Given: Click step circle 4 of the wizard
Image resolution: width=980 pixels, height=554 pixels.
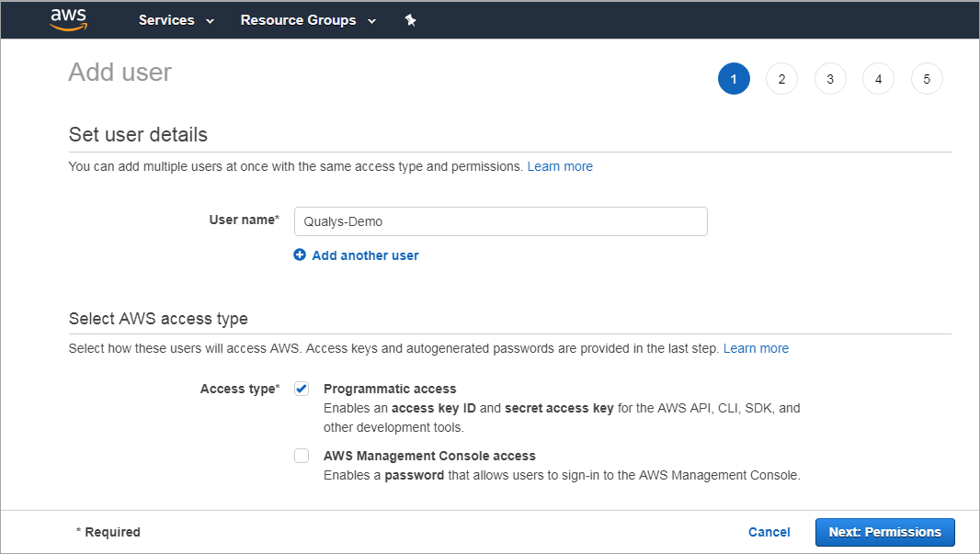Looking at the screenshot, I should [x=878, y=79].
